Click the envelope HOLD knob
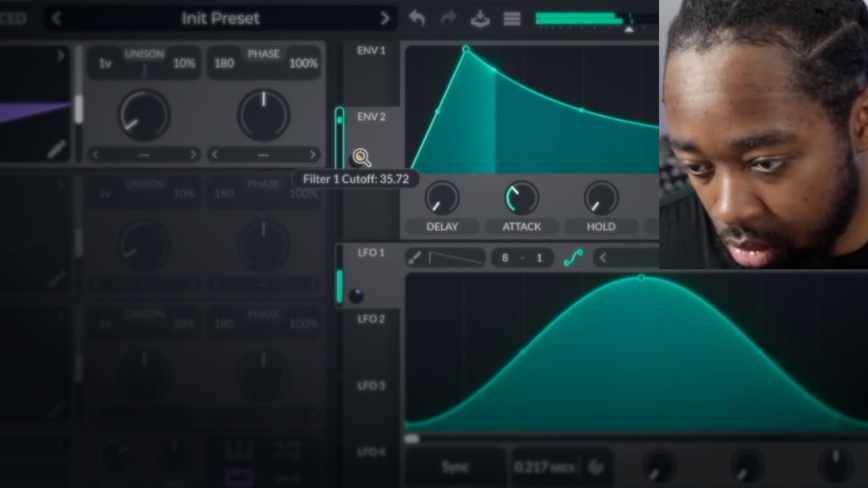868x488 pixels. pos(601,199)
